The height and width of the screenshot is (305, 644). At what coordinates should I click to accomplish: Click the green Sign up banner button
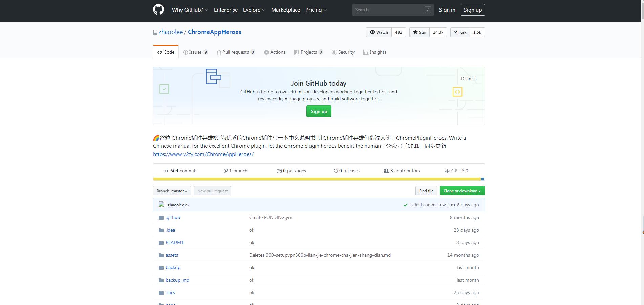[319, 111]
